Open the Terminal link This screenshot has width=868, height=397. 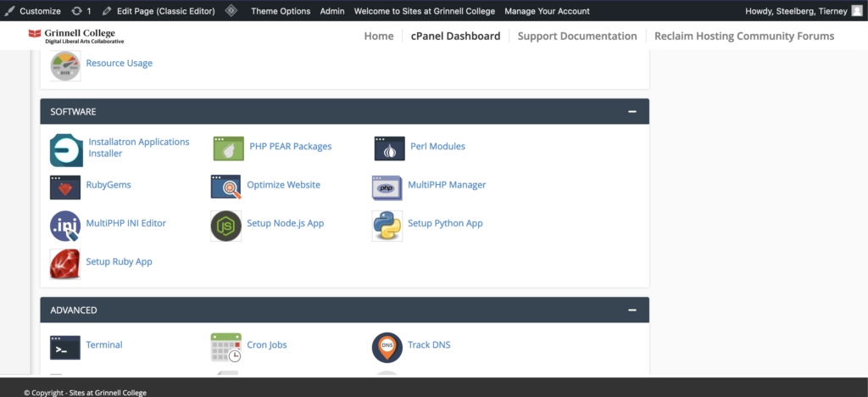click(x=104, y=345)
